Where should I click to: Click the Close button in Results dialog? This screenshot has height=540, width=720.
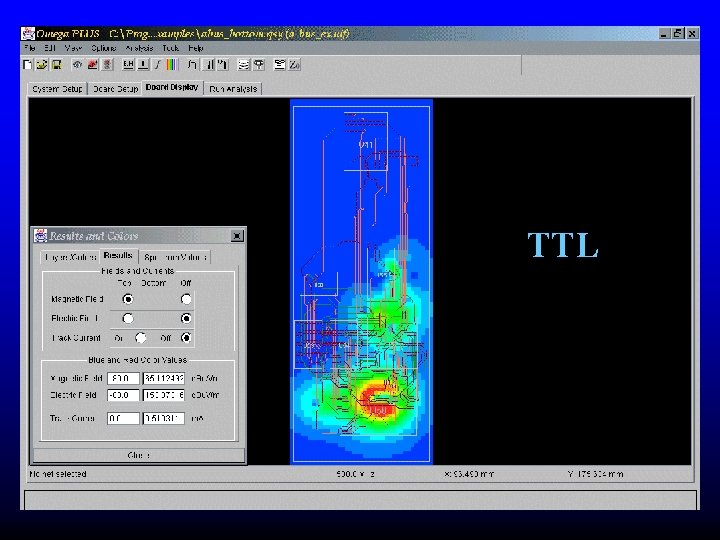click(138, 455)
